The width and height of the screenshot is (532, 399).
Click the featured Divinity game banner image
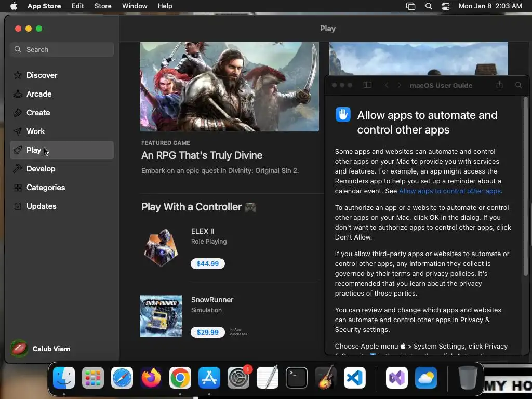coord(230,87)
